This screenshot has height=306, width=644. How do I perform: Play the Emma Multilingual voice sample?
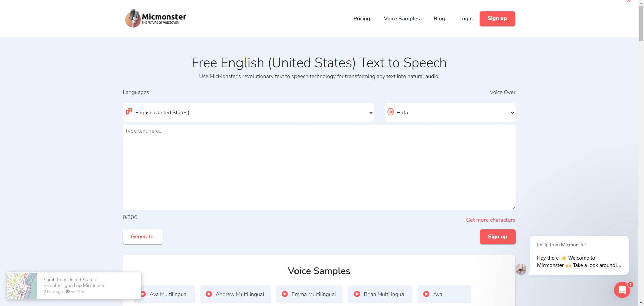tap(285, 294)
